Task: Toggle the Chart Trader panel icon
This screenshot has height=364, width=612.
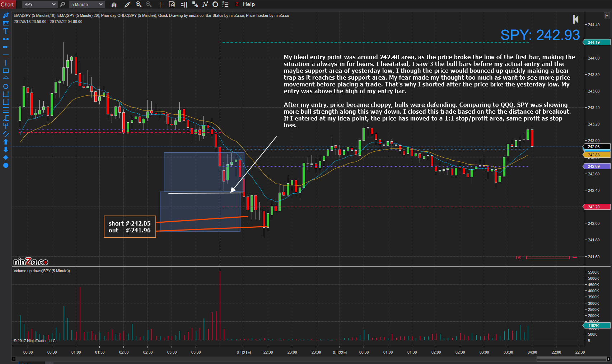Action: click(184, 4)
